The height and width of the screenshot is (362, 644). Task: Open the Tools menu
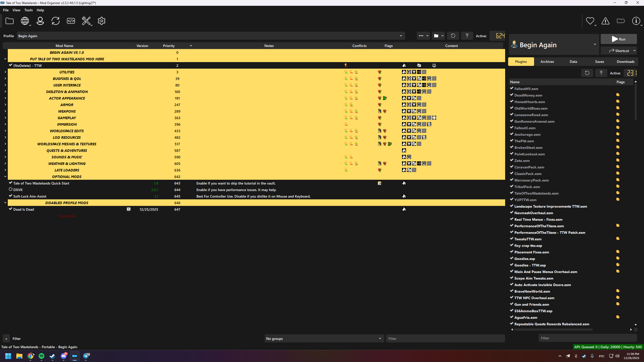pos(28,10)
